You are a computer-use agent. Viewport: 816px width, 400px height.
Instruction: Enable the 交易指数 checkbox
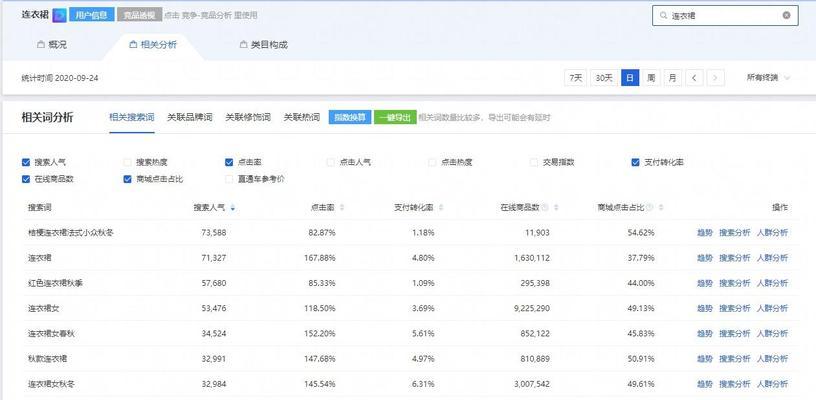[533, 162]
